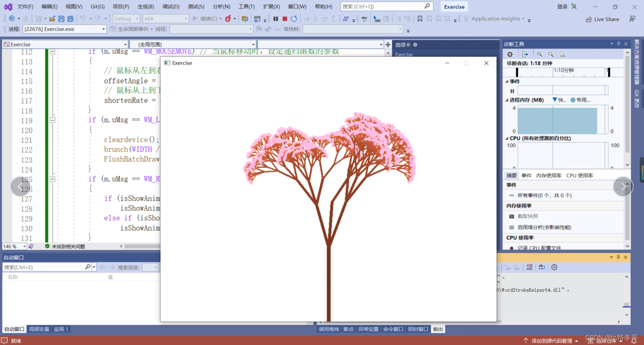Click the reset view chart icon in diagnostics
This screenshot has width=644, height=345.
(562, 55)
